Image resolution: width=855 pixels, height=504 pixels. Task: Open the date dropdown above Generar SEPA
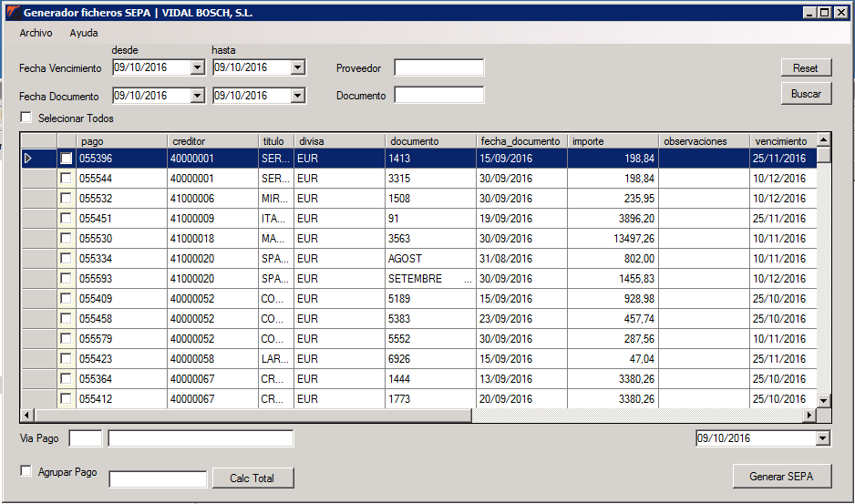tap(823, 438)
